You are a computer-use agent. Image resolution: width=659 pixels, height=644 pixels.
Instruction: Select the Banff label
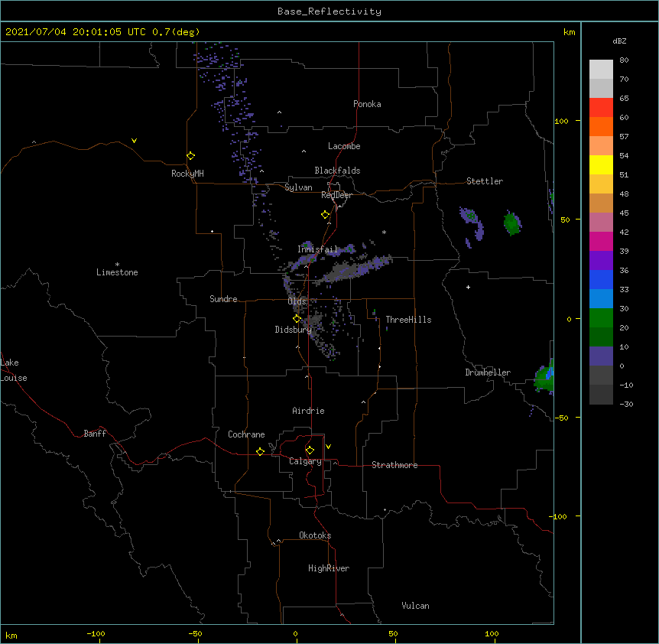[x=95, y=434]
